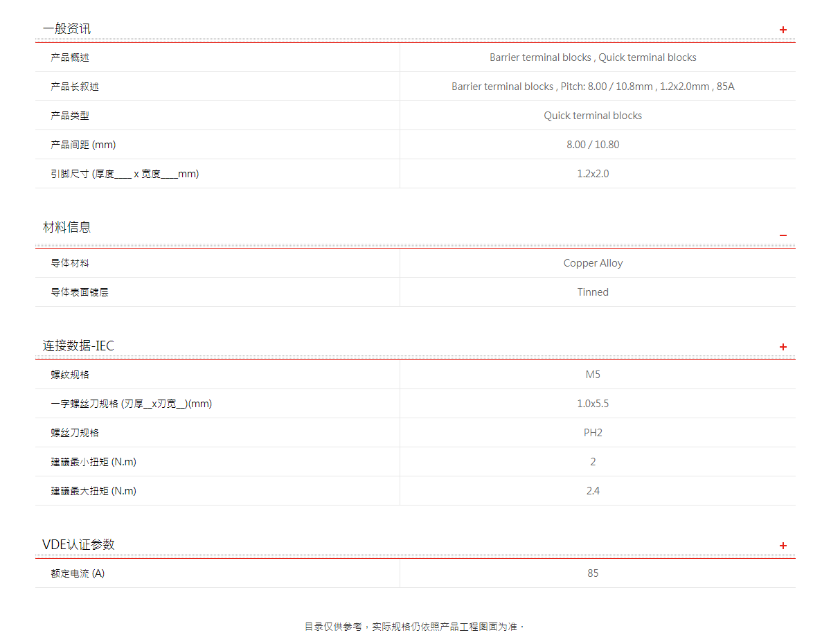Image resolution: width=831 pixels, height=644 pixels.
Task: Select the PH2 screwdriver value
Action: [593, 433]
